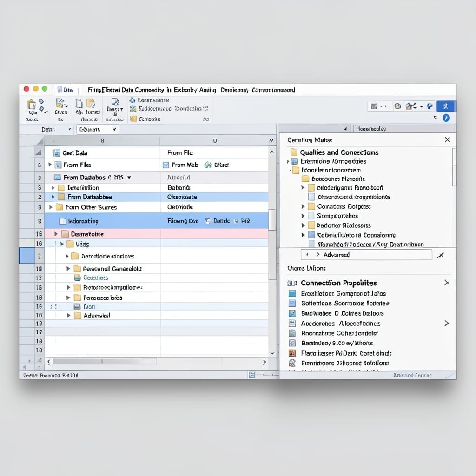Open Connection Propolrites chevron arrow
Viewport: 476px width, 476px height.
(x=446, y=283)
